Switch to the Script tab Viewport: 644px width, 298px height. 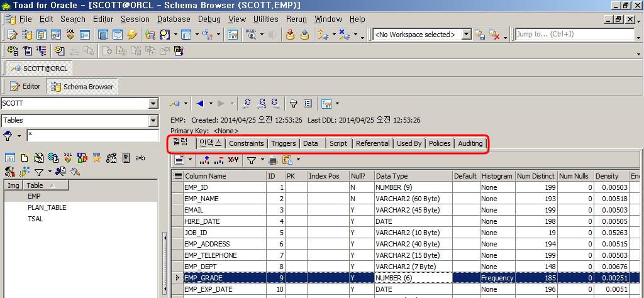click(x=338, y=143)
